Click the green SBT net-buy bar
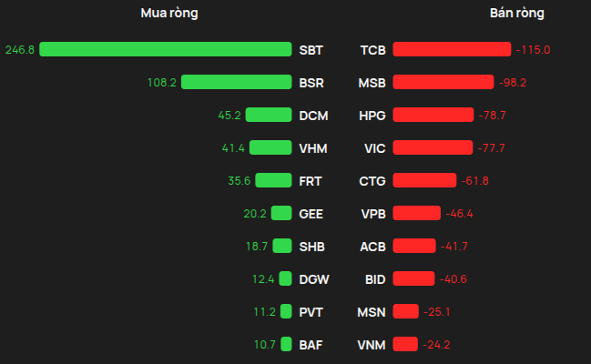 166,49
